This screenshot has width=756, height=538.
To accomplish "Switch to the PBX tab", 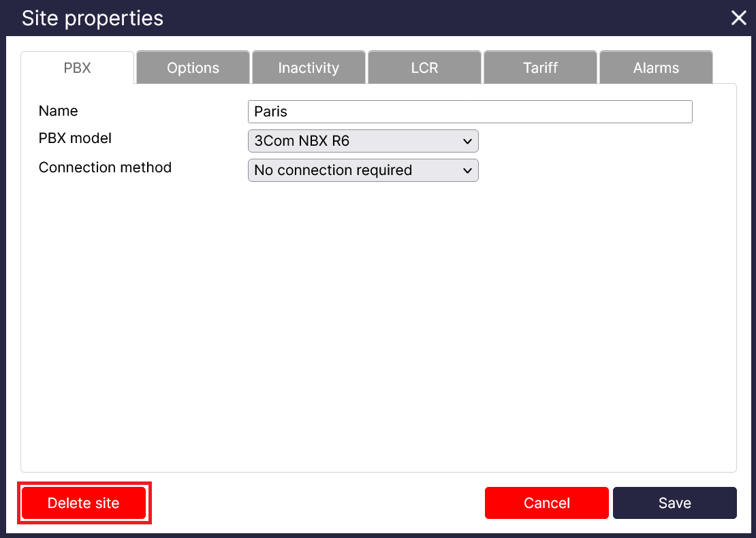I will pos(77,68).
